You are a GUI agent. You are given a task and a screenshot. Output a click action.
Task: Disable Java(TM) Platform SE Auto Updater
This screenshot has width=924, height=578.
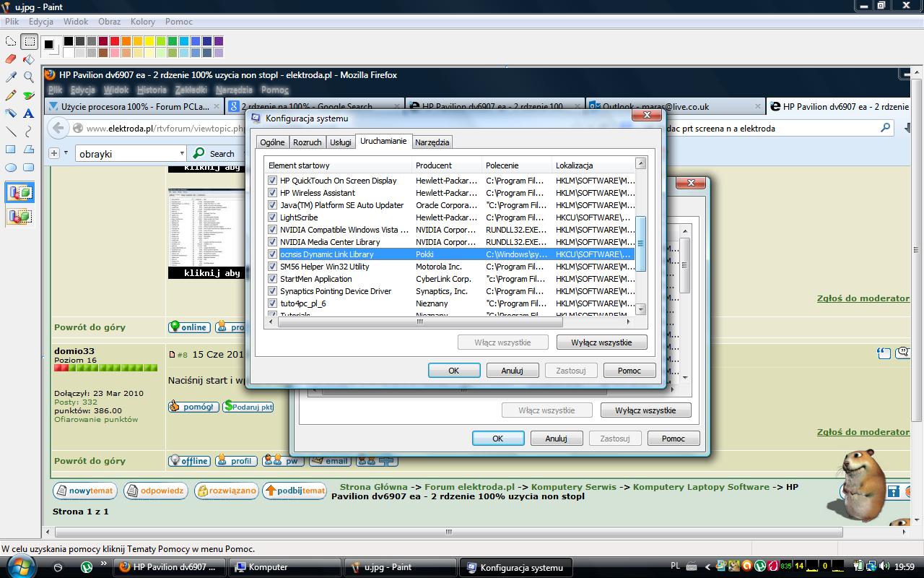click(272, 205)
